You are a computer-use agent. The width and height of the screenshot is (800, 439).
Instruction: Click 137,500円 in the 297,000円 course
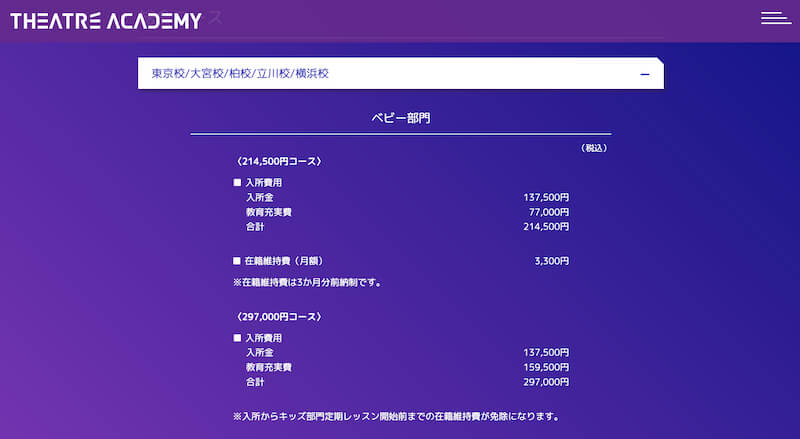coord(546,352)
